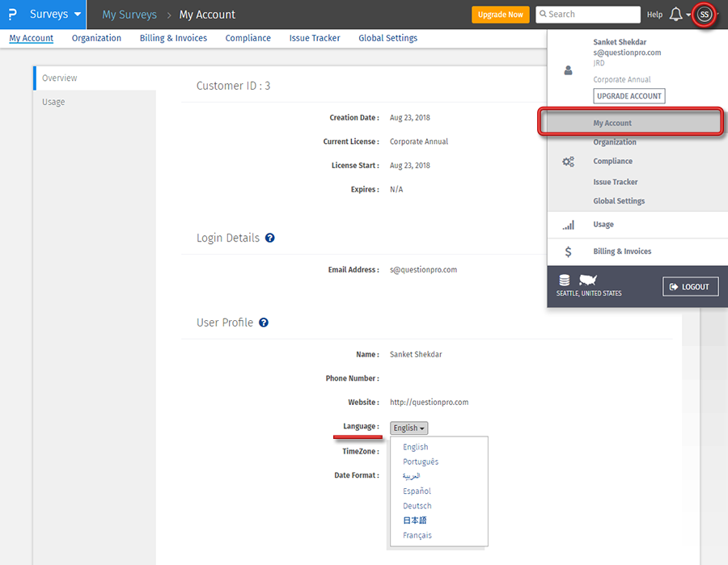Image resolution: width=728 pixels, height=565 pixels.
Task: Click help icon next to Login Details
Action: click(x=270, y=238)
